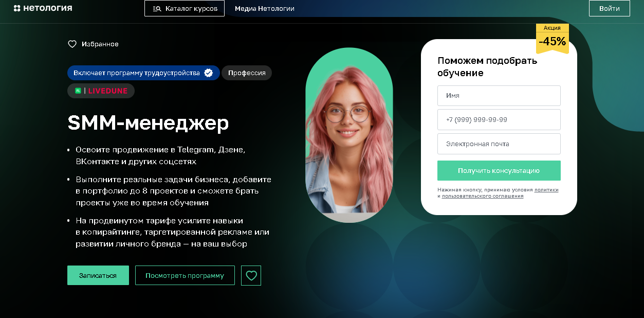Click Получить консультацию button
The height and width of the screenshot is (318, 644).
(x=499, y=171)
